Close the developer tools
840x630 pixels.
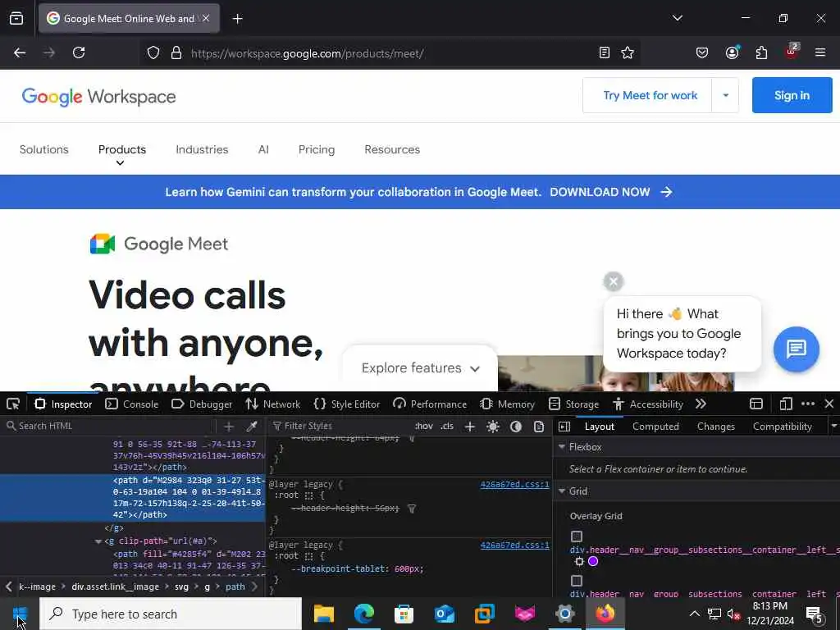click(x=829, y=404)
